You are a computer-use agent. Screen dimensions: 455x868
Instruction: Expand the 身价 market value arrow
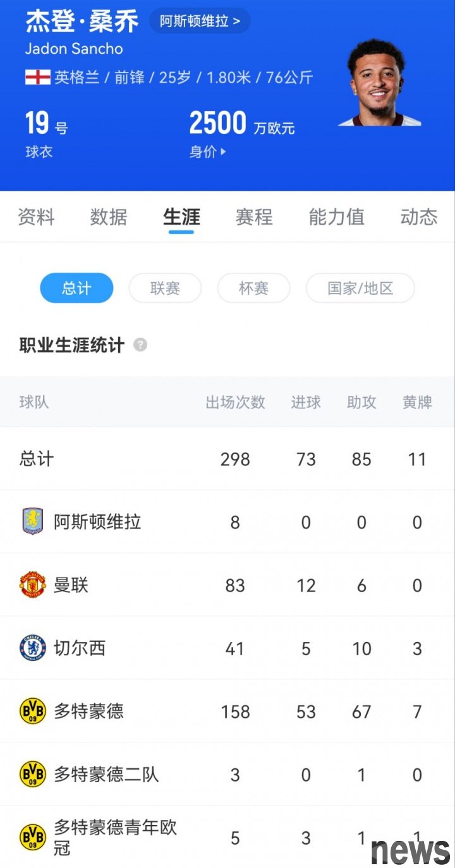coord(222,152)
